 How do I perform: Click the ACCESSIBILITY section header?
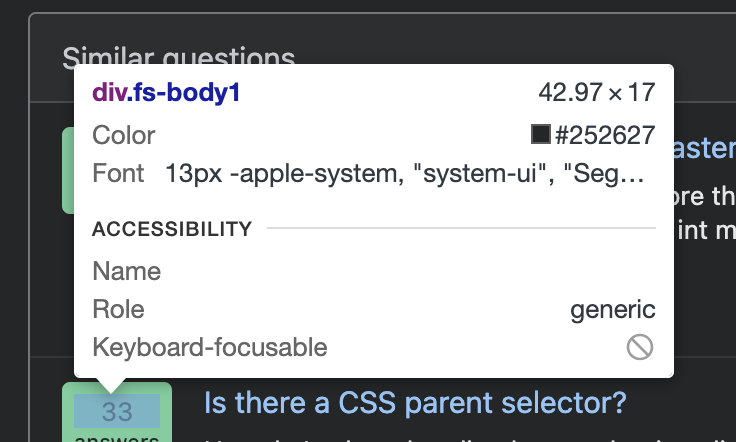(172, 229)
